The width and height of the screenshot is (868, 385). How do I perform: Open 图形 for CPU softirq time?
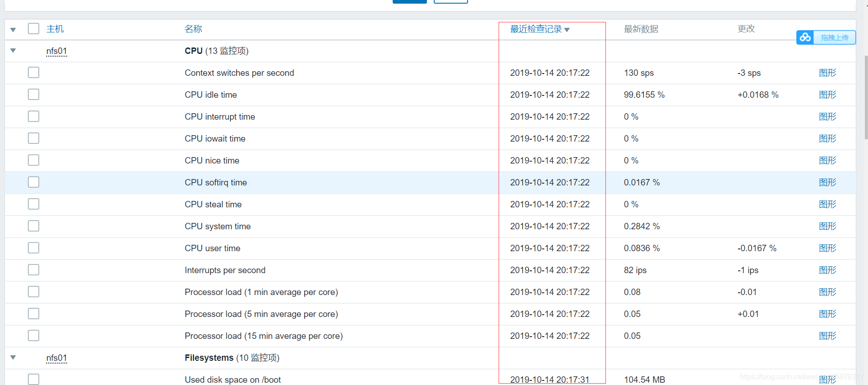click(827, 182)
